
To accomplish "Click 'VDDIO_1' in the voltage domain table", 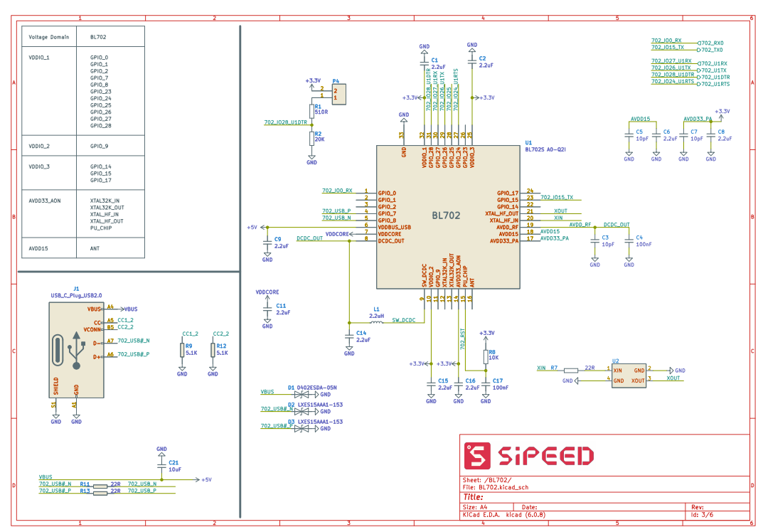I will tap(39, 58).
